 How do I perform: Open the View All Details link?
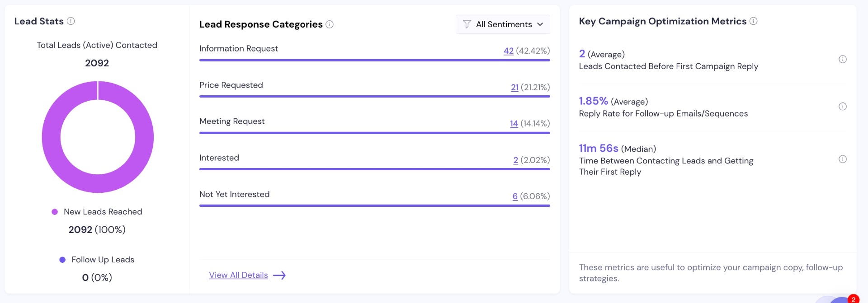238,275
